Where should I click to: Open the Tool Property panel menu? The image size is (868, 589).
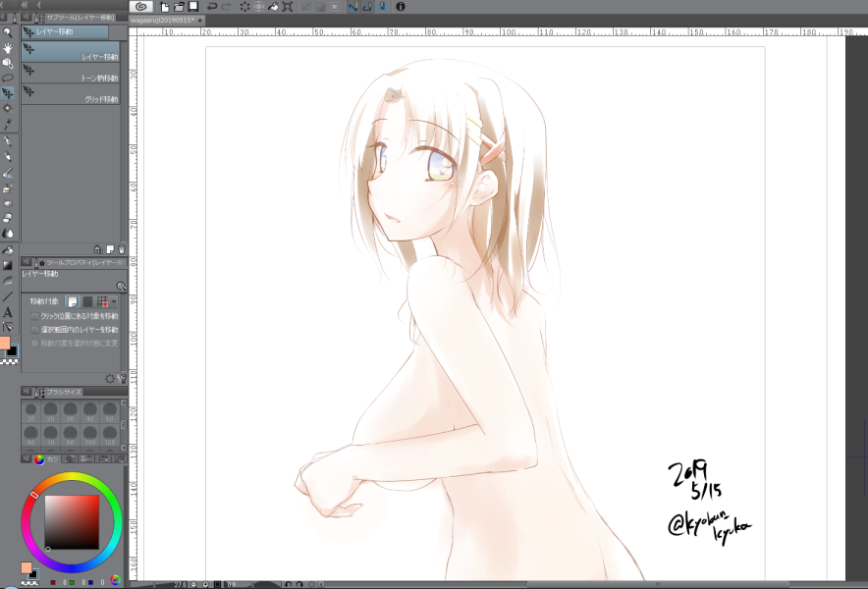[x=26, y=262]
